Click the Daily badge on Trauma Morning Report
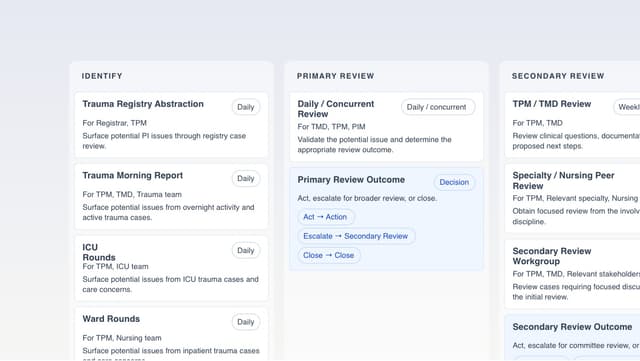The height and width of the screenshot is (361, 640). [x=246, y=178]
